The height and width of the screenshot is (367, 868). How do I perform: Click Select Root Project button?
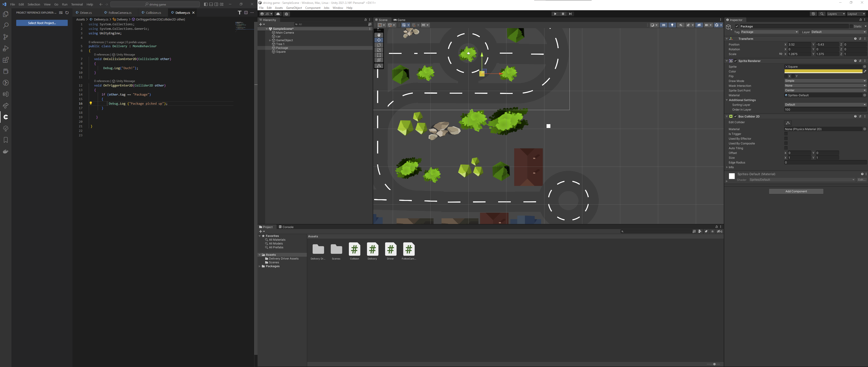42,23
